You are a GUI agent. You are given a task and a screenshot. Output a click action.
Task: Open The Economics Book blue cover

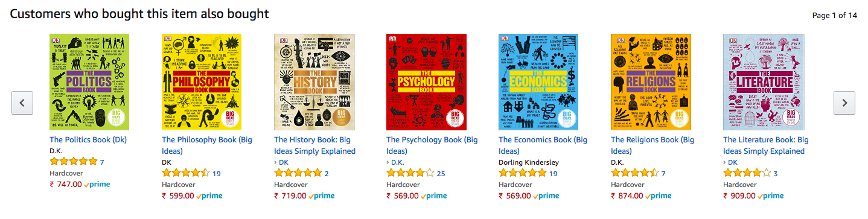(538, 82)
